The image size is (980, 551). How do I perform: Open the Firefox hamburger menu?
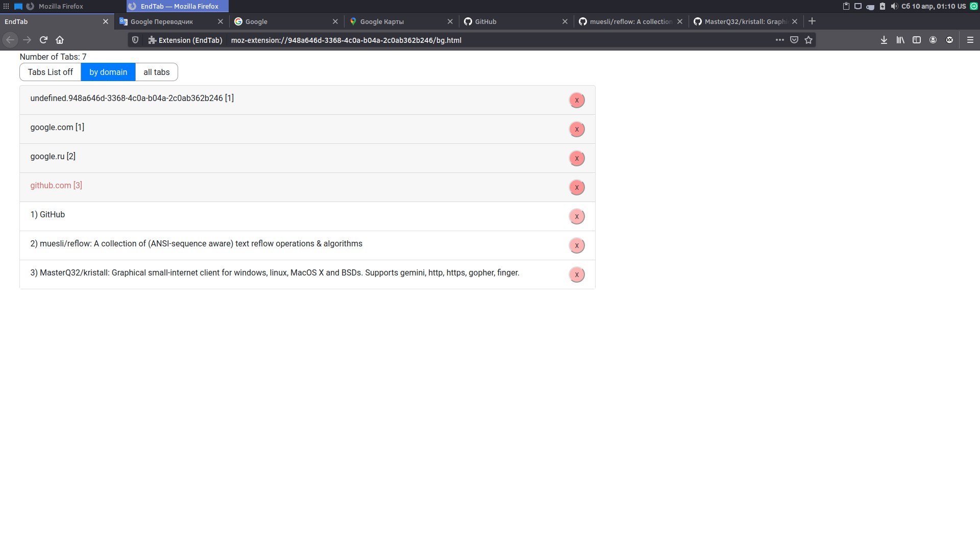pyautogui.click(x=970, y=40)
